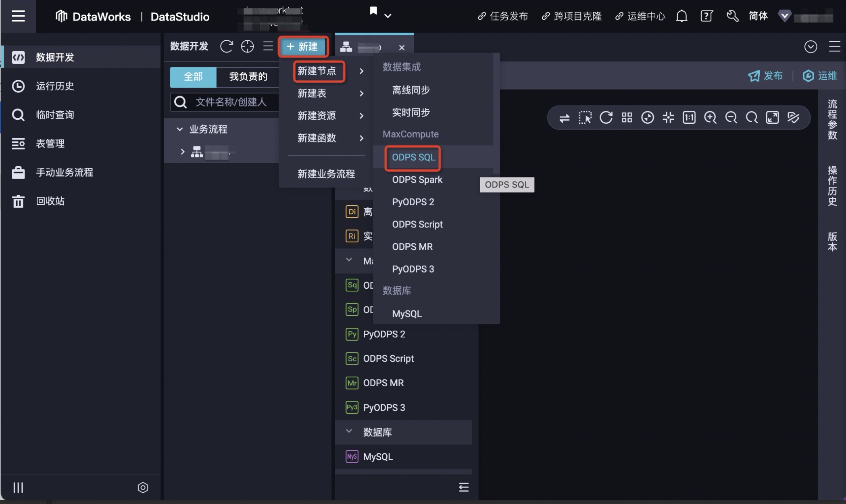Switch filter to 我负责的
This screenshot has width=846, height=504.
[x=248, y=76]
